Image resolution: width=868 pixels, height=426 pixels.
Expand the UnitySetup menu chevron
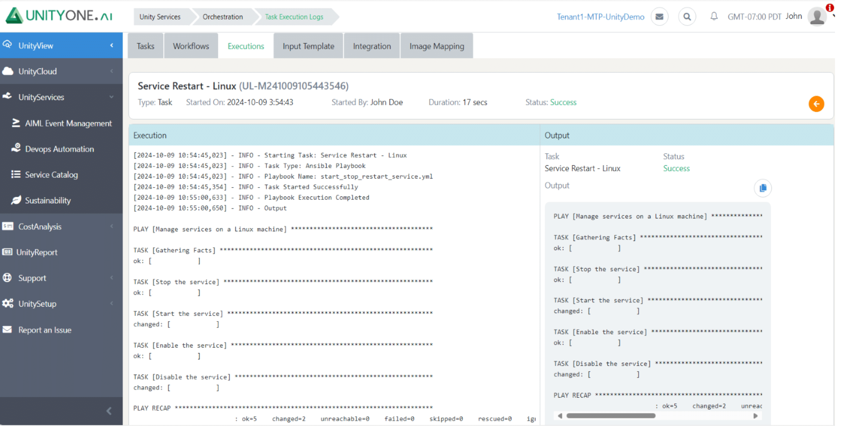111,303
